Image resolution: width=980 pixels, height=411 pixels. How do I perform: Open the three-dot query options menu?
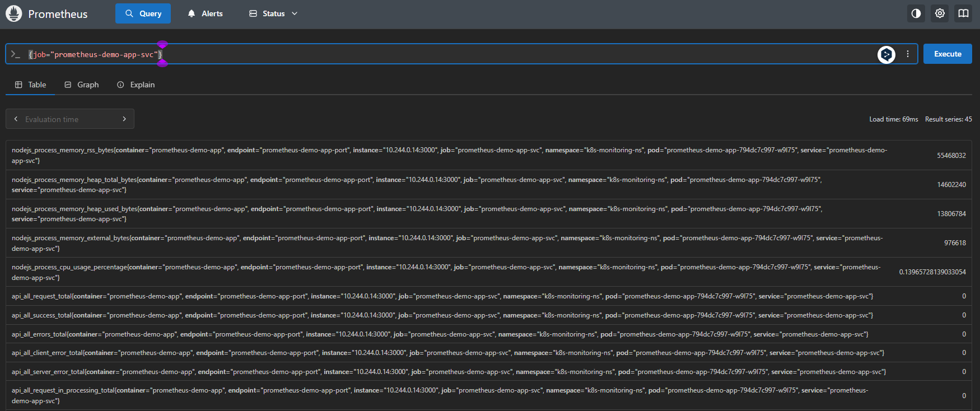coord(908,54)
